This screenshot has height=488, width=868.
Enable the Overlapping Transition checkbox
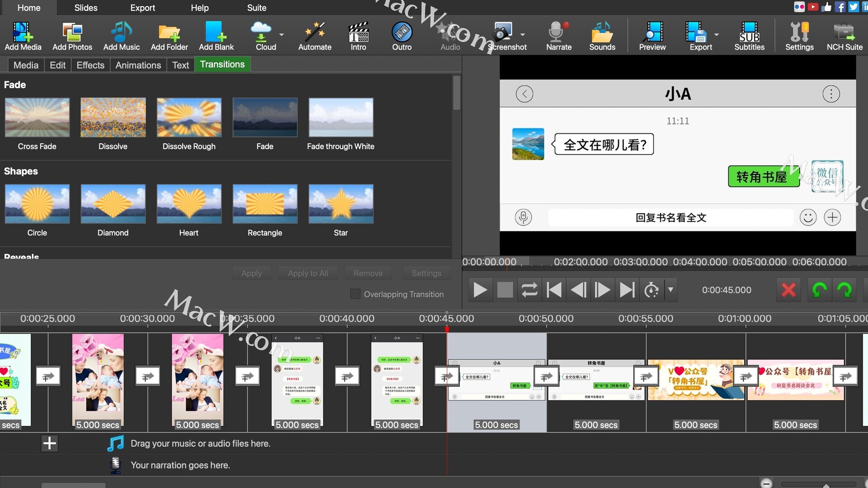[x=355, y=294]
